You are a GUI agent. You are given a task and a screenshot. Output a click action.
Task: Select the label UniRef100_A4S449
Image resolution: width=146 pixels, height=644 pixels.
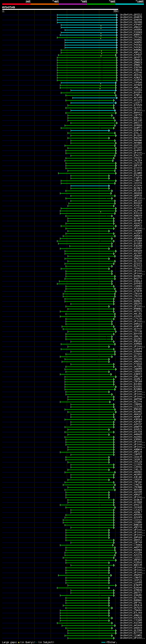click(131, 625)
